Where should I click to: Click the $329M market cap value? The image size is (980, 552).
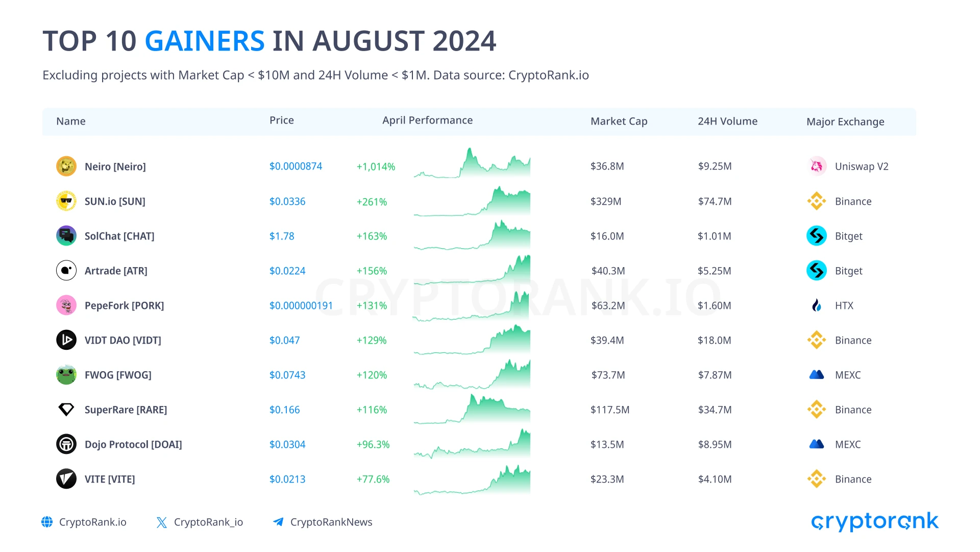(606, 201)
